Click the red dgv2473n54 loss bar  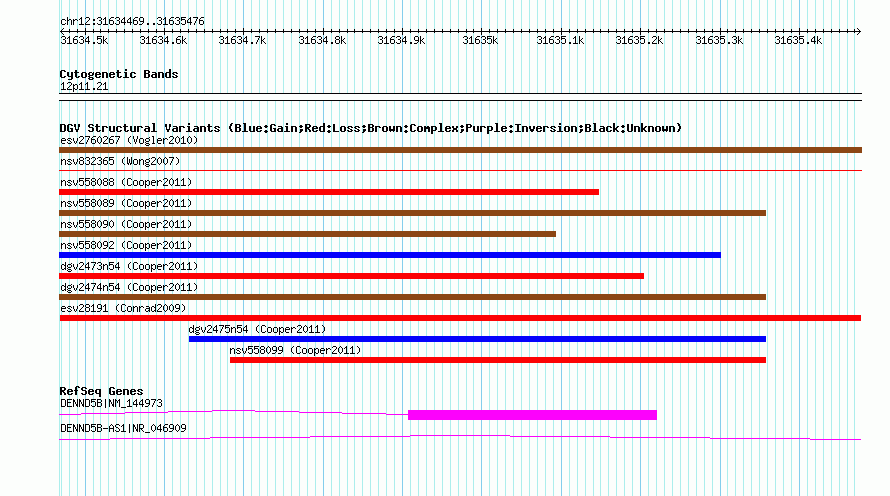pos(351,276)
